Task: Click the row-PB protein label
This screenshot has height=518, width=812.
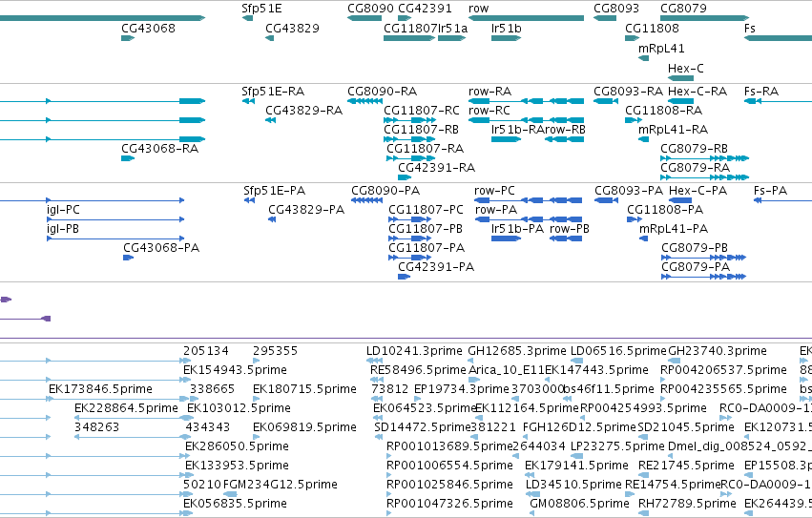Action: [570, 228]
